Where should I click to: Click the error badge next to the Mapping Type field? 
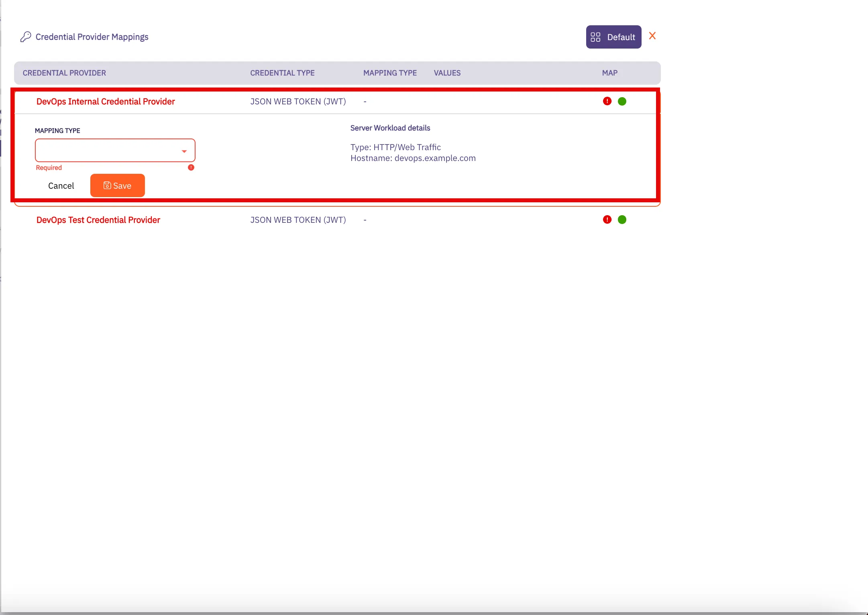tap(191, 167)
